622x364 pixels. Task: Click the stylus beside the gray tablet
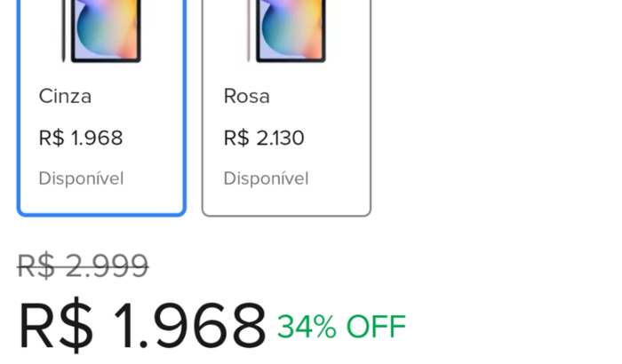[x=64, y=30]
